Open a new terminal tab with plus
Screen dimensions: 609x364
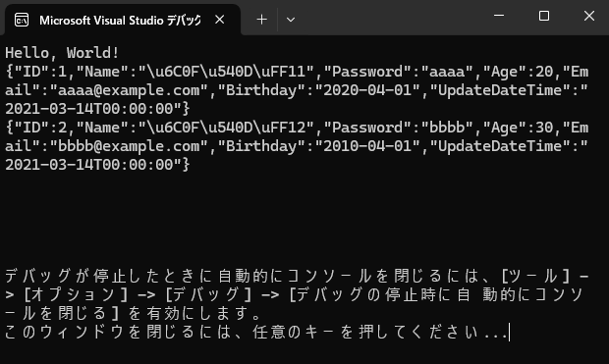(262, 20)
